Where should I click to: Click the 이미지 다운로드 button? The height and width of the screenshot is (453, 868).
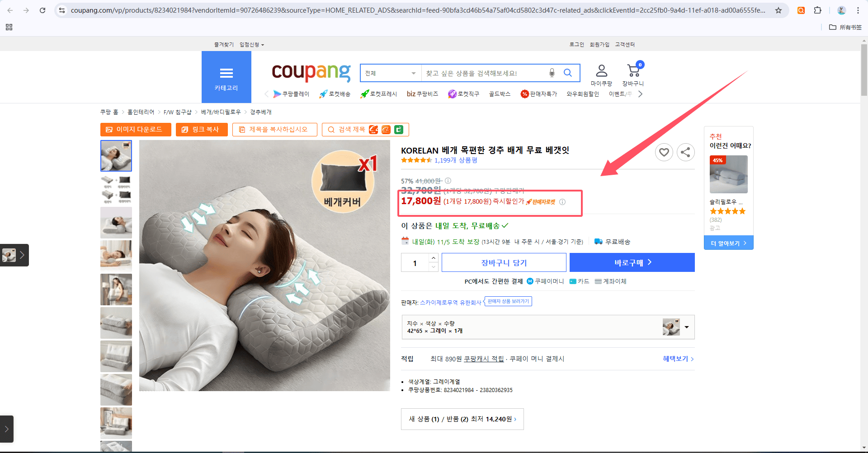pos(136,130)
